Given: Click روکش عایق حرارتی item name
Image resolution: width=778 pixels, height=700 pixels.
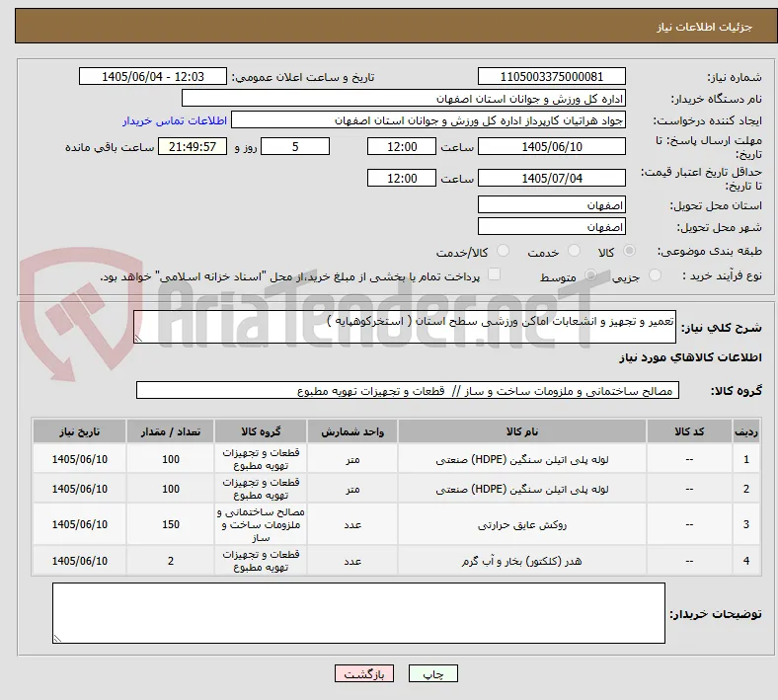Looking at the screenshot, I should [522, 525].
